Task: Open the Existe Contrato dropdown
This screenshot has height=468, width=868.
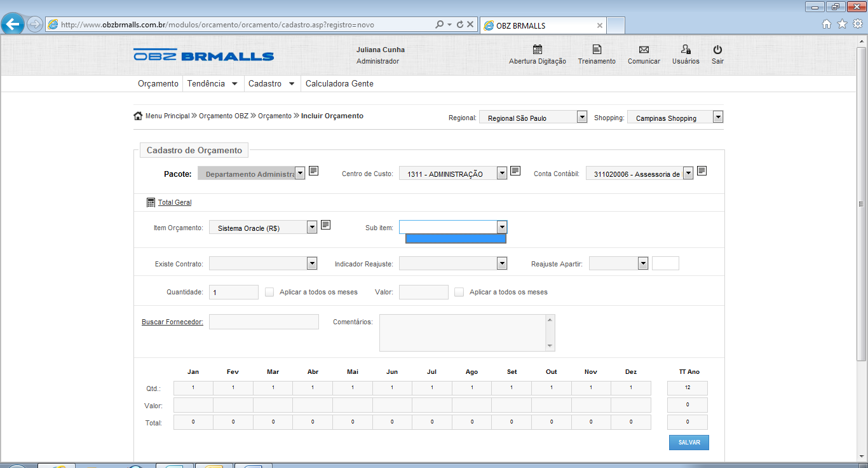Action: [263, 263]
